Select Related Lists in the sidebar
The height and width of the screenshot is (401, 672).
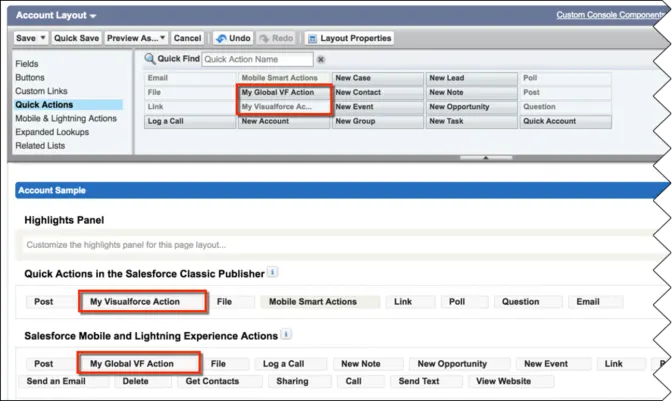40,146
